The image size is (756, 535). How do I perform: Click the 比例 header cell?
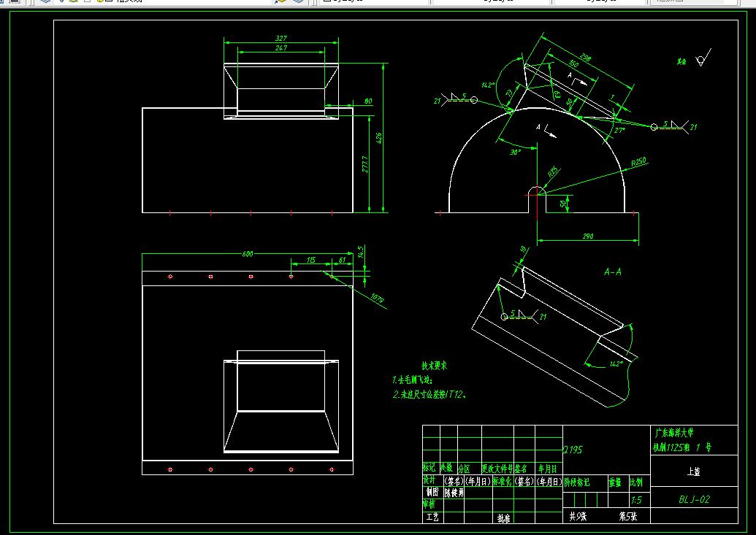point(636,482)
